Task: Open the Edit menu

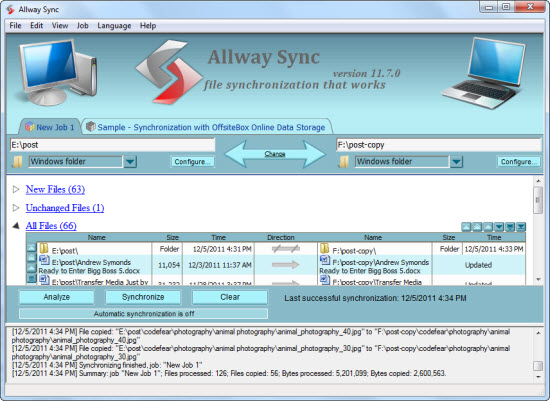Action: 36,26
